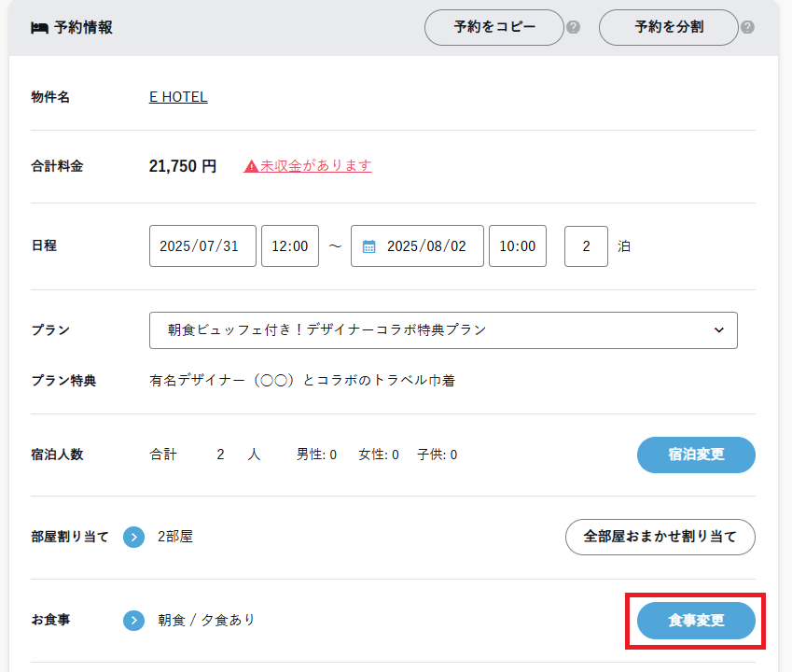This screenshot has width=792, height=672.
Task: Open the プラン dropdown list
Action: pos(443,330)
